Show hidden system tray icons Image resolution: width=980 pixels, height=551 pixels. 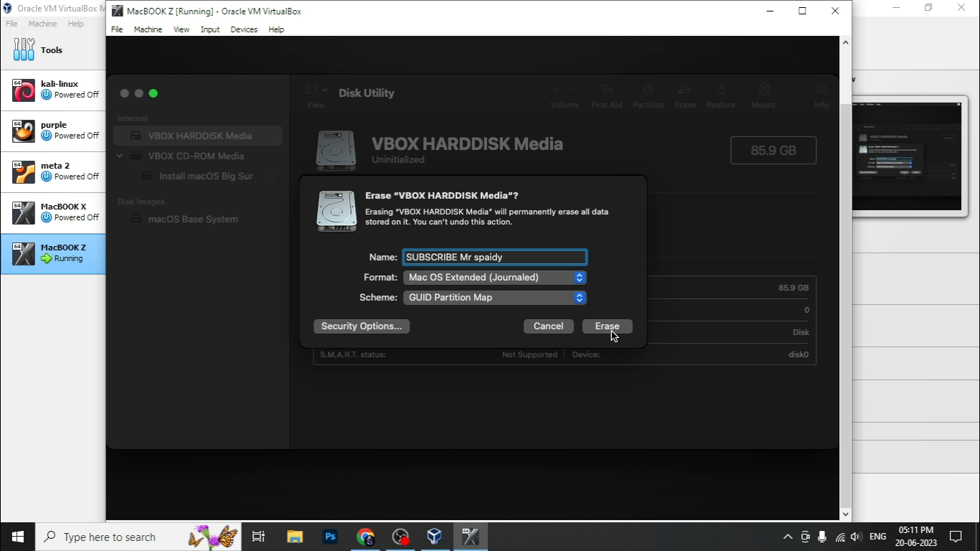tap(788, 537)
